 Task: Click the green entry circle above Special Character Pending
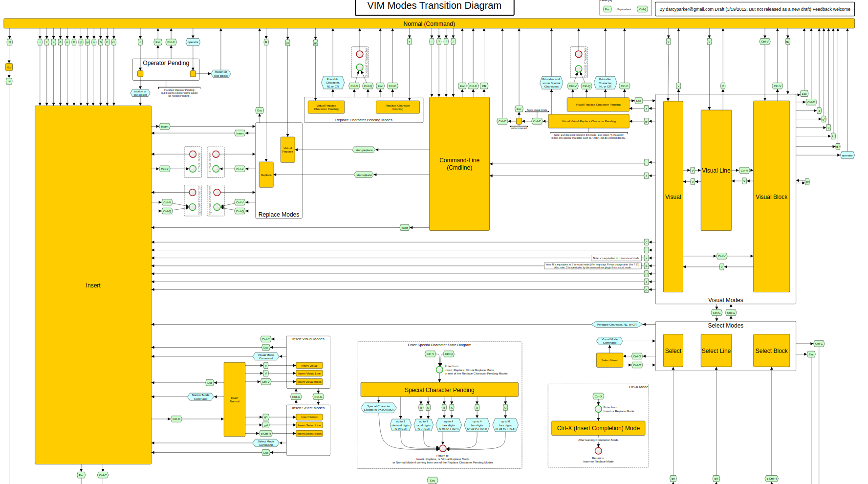point(439,370)
